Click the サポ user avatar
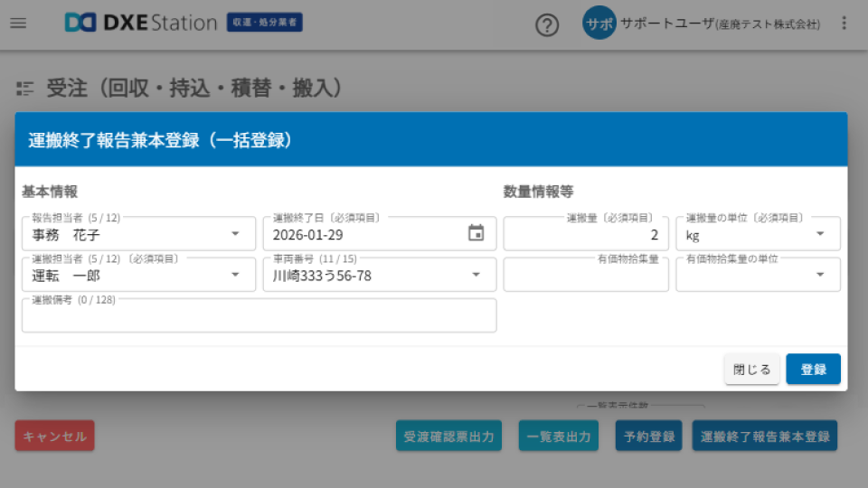The image size is (868, 488). [x=599, y=23]
